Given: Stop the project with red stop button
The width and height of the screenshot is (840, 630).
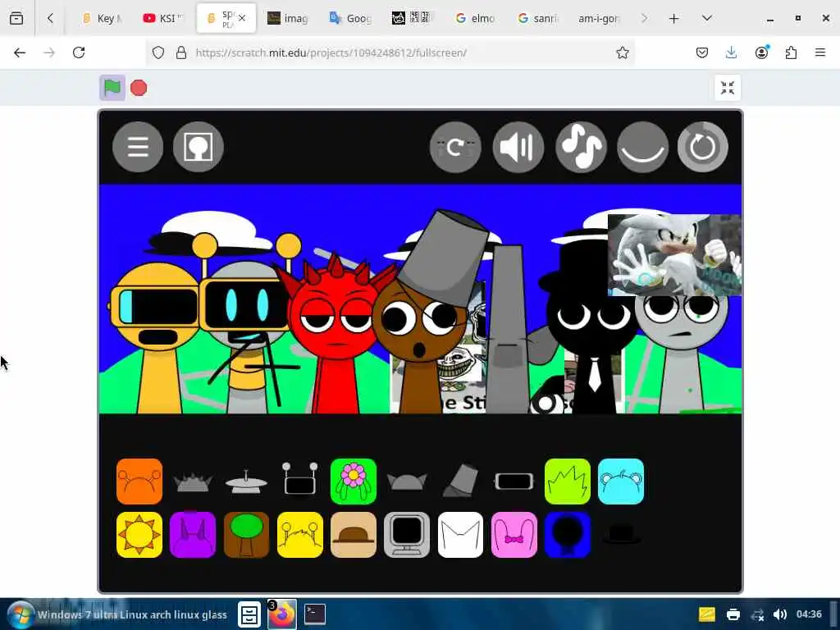Looking at the screenshot, I should point(139,88).
